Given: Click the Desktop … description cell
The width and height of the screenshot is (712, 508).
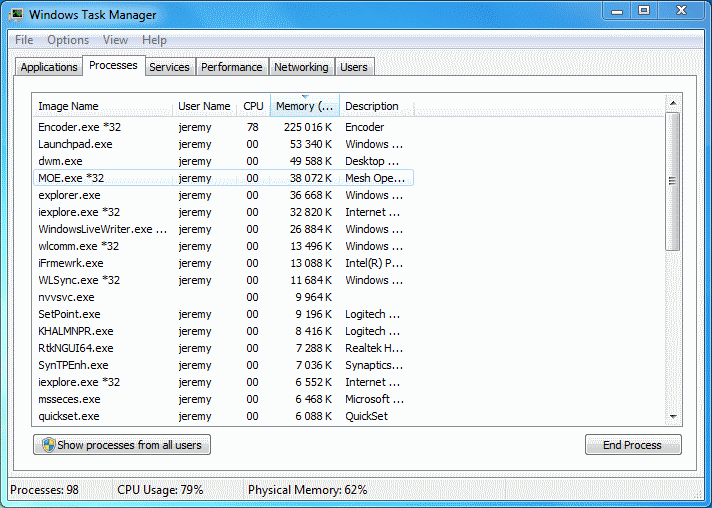Looking at the screenshot, I should click(x=372, y=161).
